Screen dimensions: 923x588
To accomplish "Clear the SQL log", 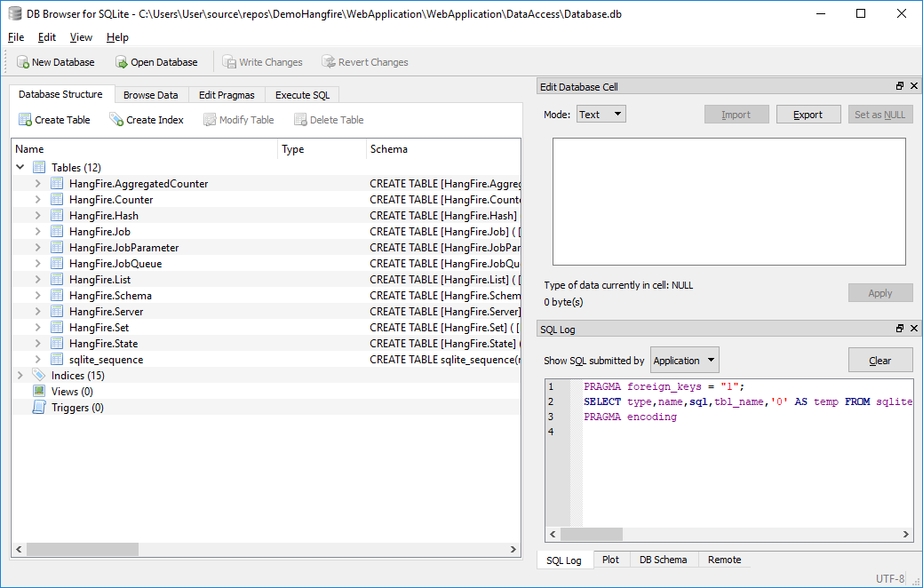I will (x=880, y=361).
